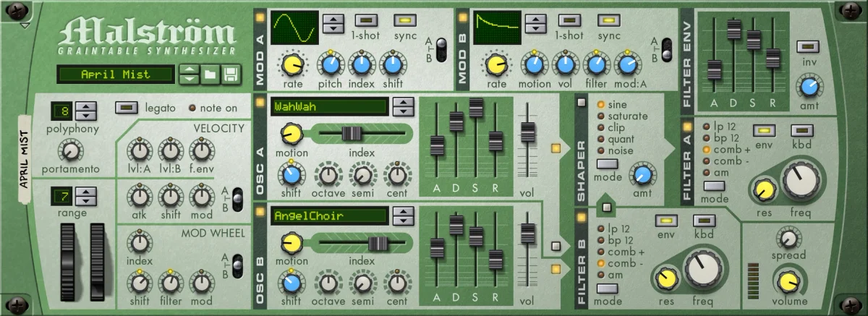This screenshot has width=868, height=316.
Task: Adjust pitch bend range with arrows
Action: (86, 195)
